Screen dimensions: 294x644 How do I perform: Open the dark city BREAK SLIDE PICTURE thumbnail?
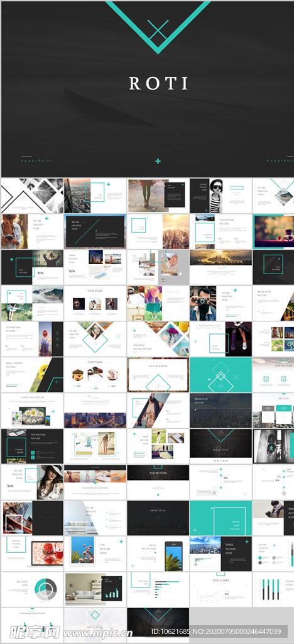(x=220, y=410)
